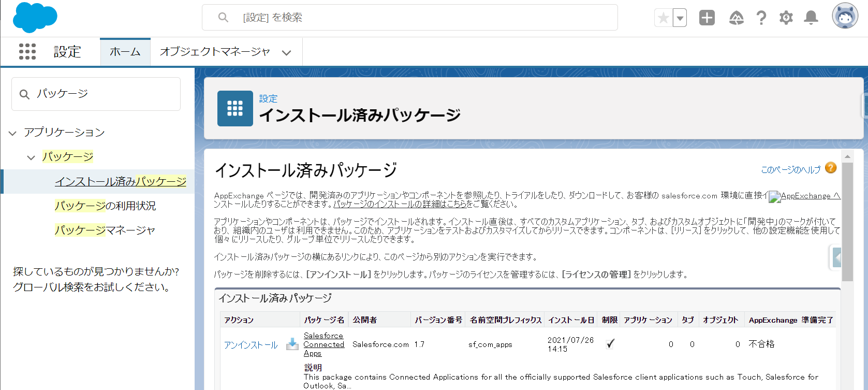Click the download package icon beside アンインストール
Viewport: 868px width, 390px height.
292,344
